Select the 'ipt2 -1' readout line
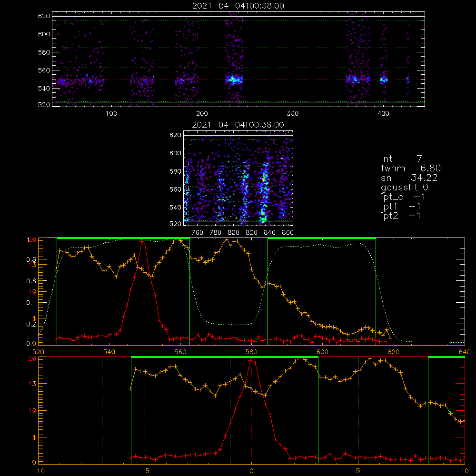The width and height of the screenshot is (476, 476). click(401, 216)
